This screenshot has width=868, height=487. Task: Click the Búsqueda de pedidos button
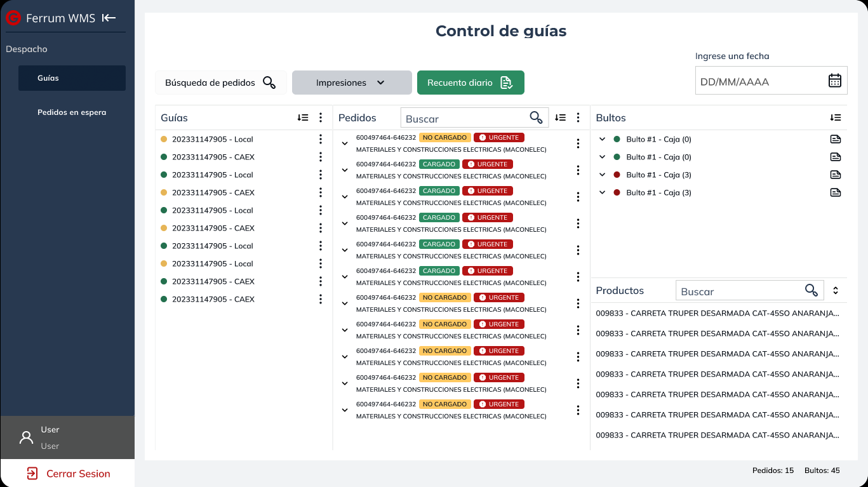tap(220, 83)
